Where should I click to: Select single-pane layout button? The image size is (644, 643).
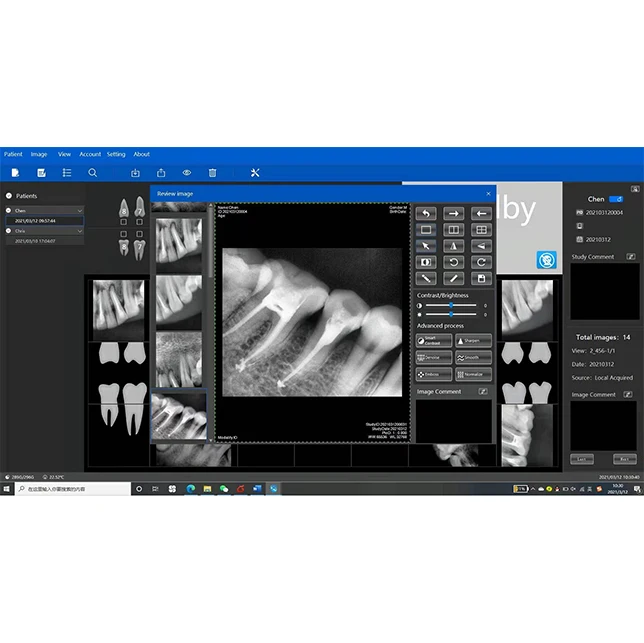426,230
